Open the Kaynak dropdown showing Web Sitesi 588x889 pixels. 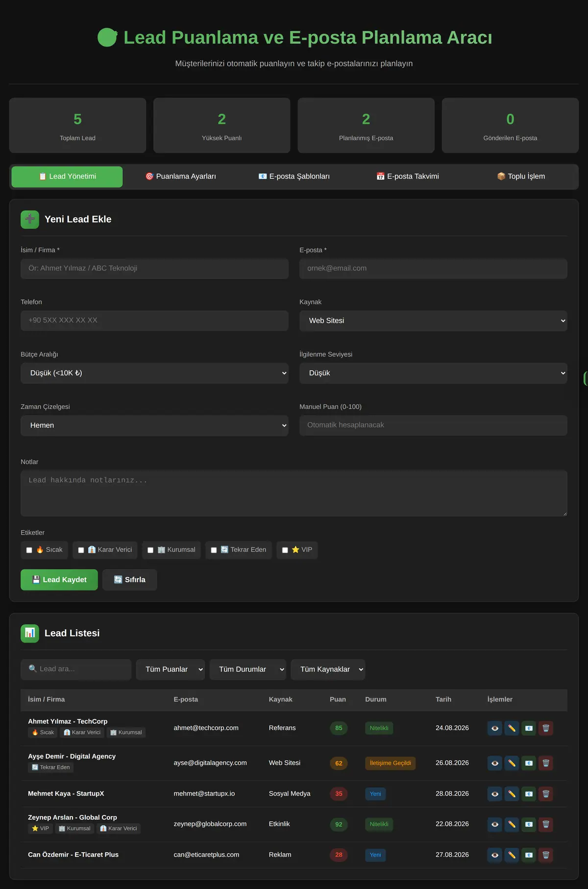[x=433, y=321]
